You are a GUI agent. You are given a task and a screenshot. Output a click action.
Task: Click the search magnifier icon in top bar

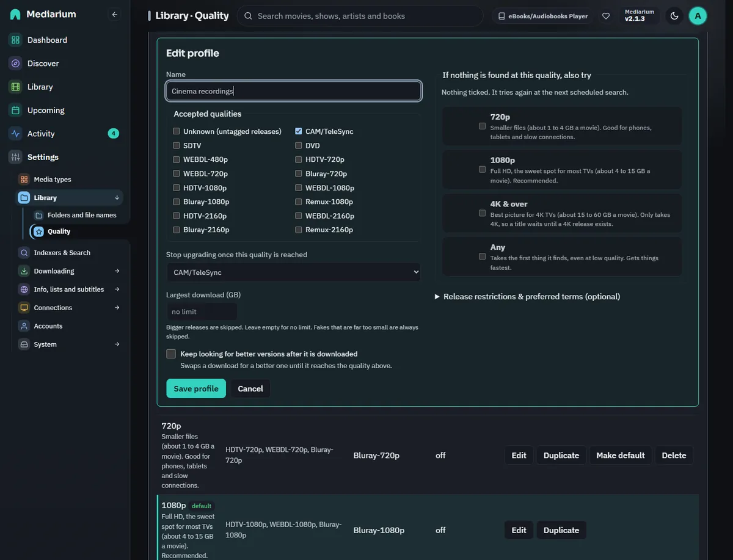point(248,16)
